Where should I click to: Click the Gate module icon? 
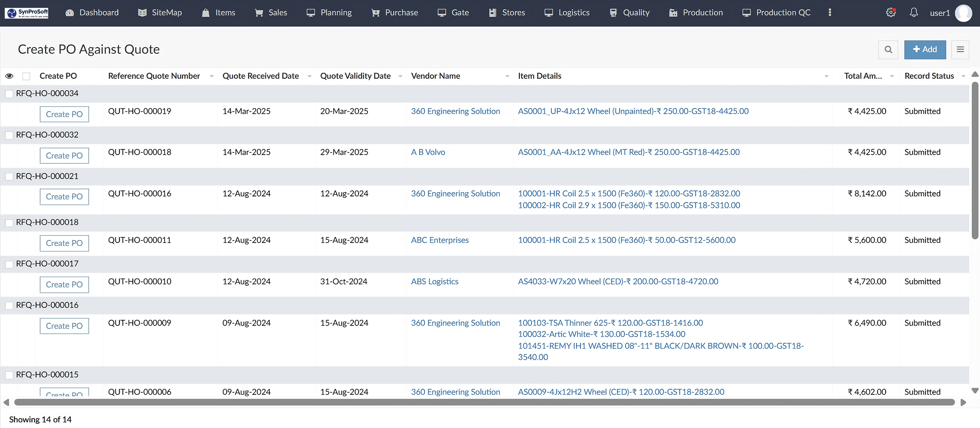442,13
